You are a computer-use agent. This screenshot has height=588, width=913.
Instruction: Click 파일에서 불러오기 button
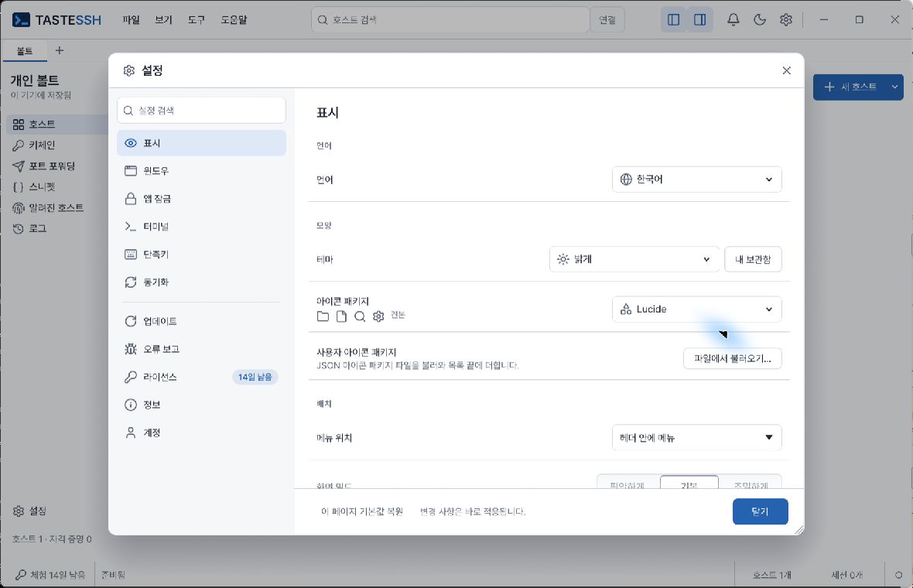tap(733, 359)
